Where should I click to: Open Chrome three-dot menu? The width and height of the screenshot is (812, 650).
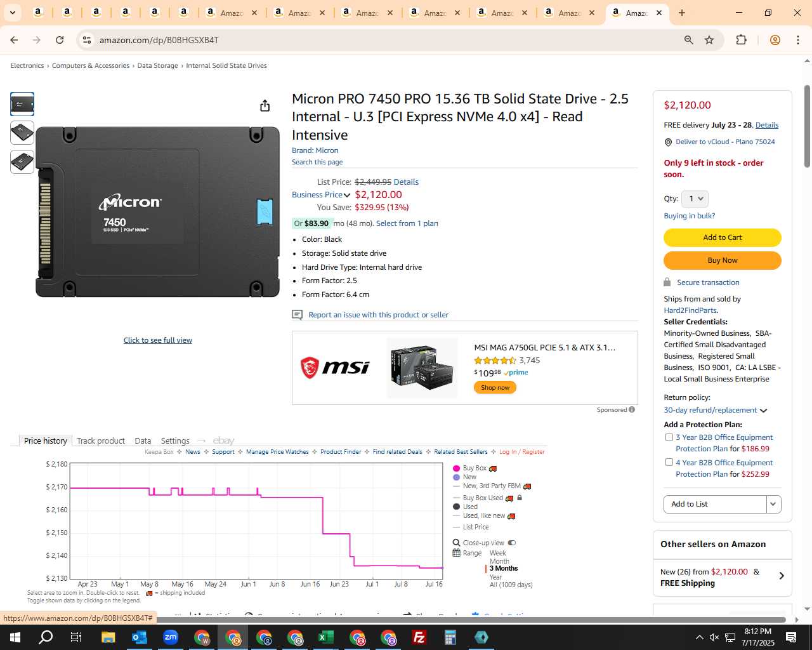click(797, 40)
